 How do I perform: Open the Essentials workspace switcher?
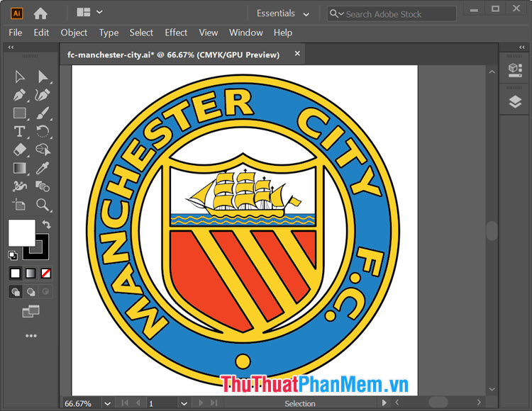click(282, 13)
